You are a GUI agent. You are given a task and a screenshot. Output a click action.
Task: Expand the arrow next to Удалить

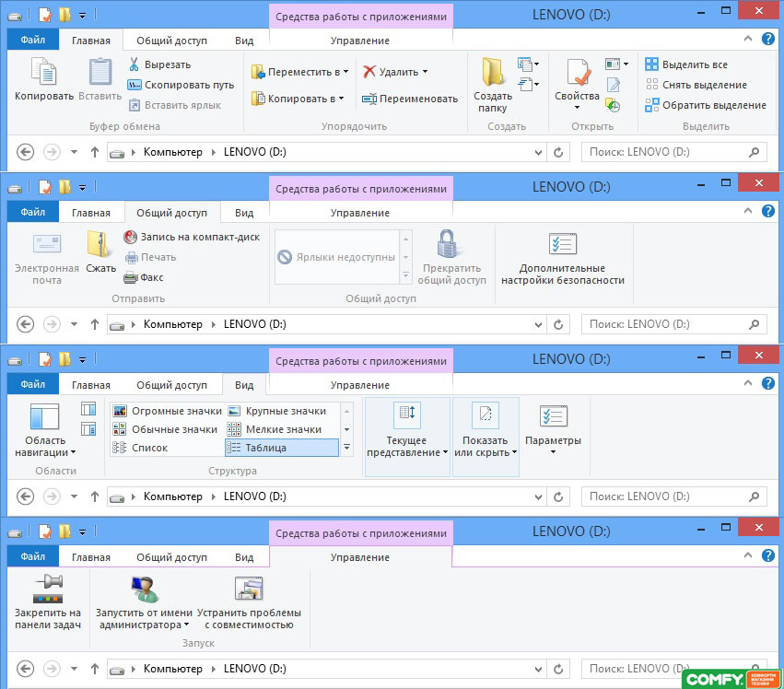pos(425,72)
